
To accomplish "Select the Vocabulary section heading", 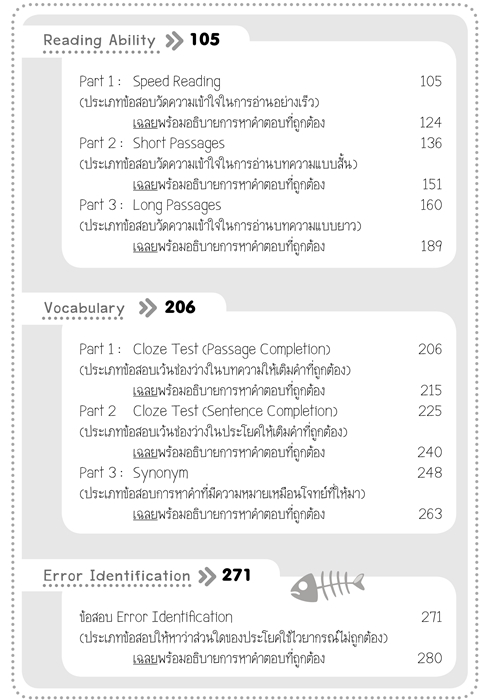I will click(84, 308).
